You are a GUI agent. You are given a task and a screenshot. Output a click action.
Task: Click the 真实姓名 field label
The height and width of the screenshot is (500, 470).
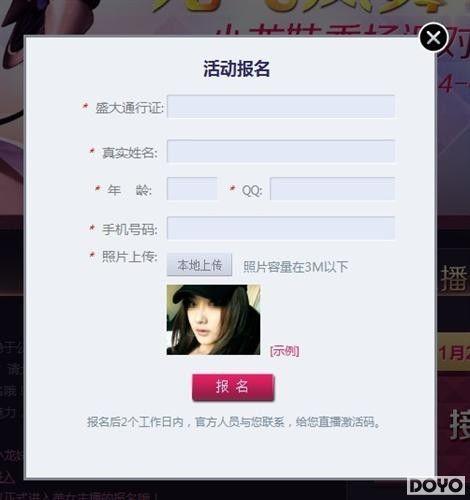(130, 153)
